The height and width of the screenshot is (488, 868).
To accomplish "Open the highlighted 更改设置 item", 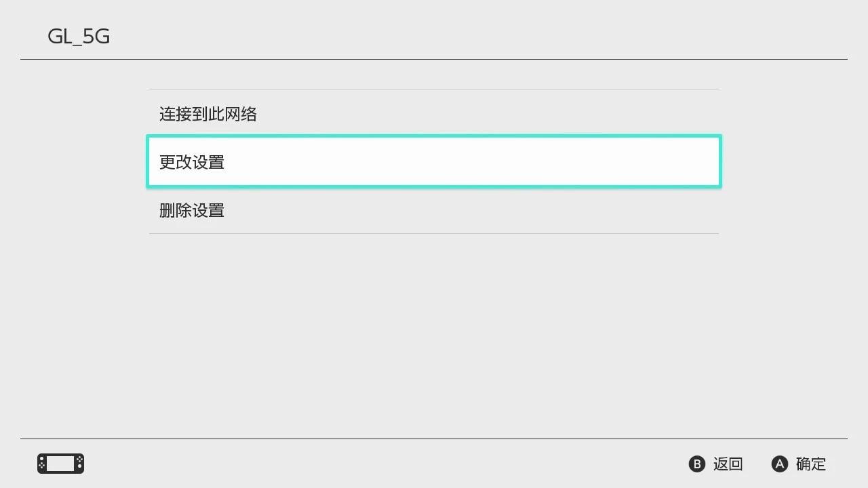I will [x=434, y=162].
